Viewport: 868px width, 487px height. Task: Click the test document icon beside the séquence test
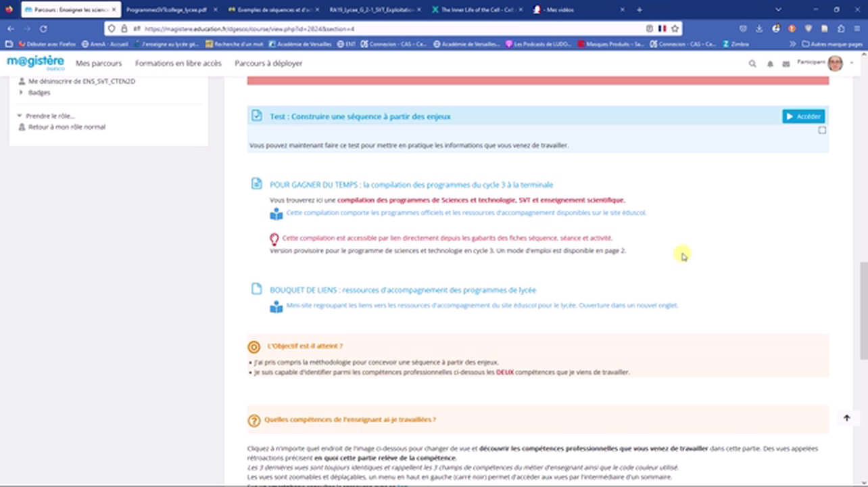click(256, 116)
